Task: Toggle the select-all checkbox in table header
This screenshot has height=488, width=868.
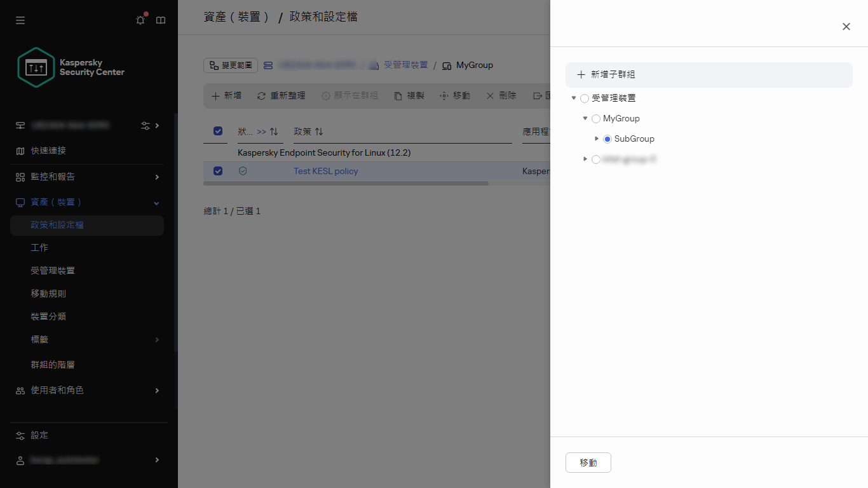Action: pyautogui.click(x=218, y=131)
